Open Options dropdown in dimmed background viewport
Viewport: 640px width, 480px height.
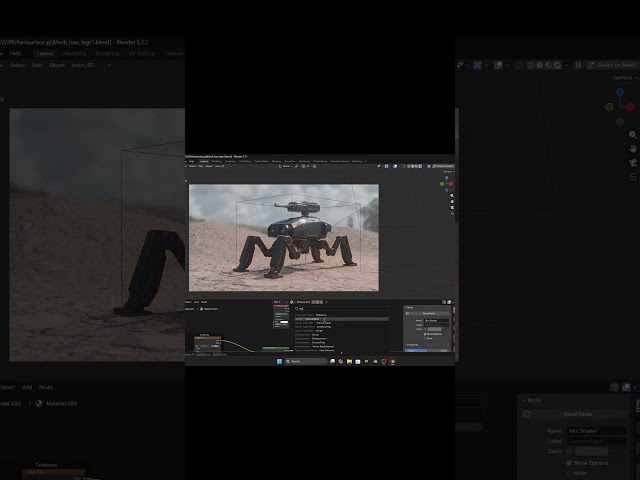tap(625, 78)
